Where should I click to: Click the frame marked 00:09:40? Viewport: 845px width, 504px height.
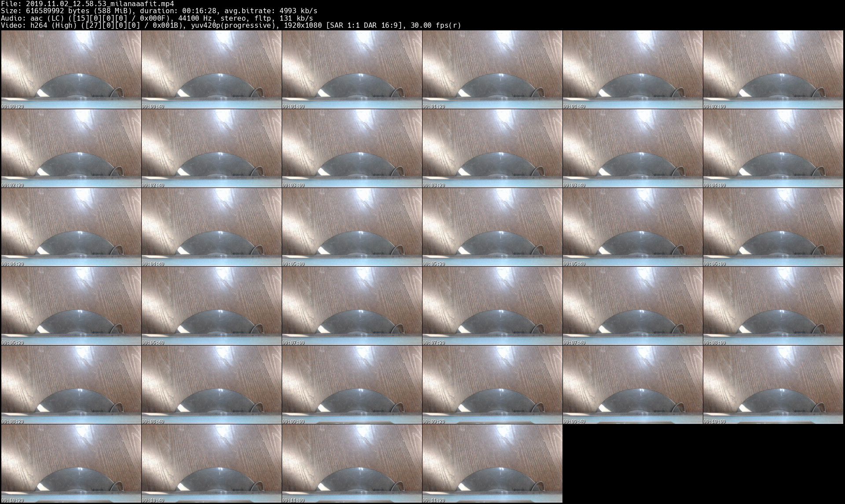[632, 385]
